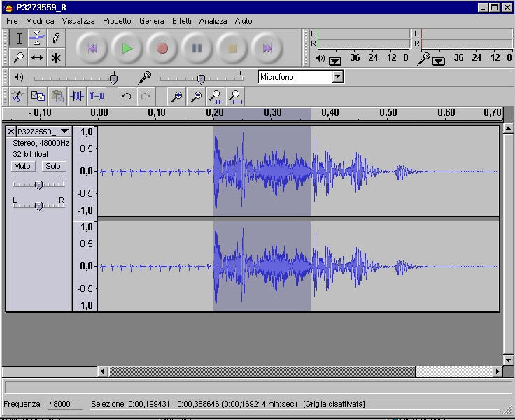Click scroll-right arrow of horizontal scrollbar
This screenshot has height=420, width=515.
point(498,372)
